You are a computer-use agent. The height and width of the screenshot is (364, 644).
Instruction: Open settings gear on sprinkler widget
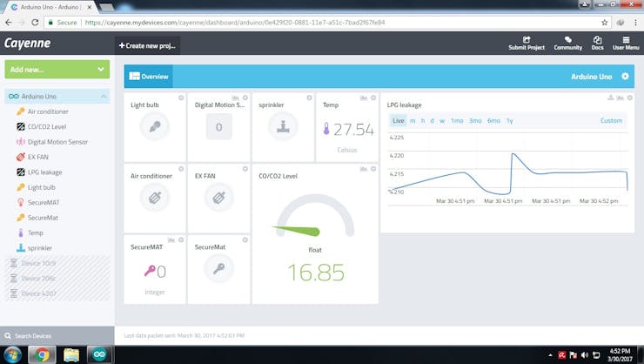tap(309, 98)
